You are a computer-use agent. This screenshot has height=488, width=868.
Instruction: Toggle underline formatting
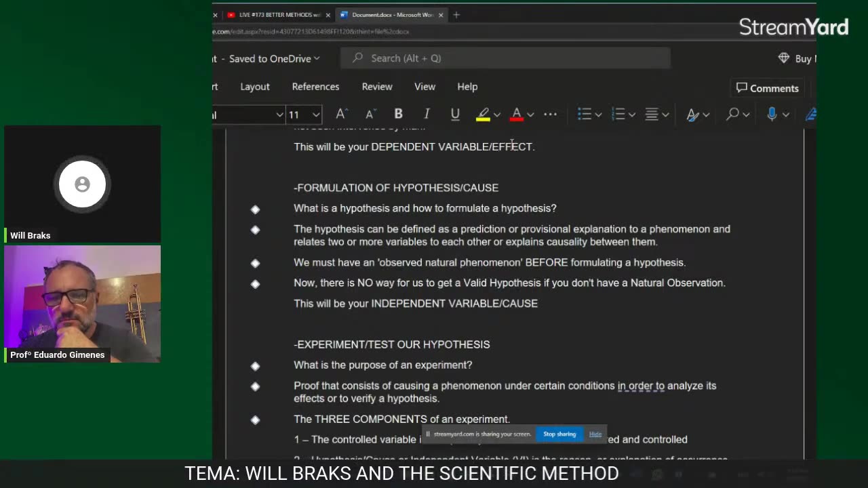coord(455,115)
